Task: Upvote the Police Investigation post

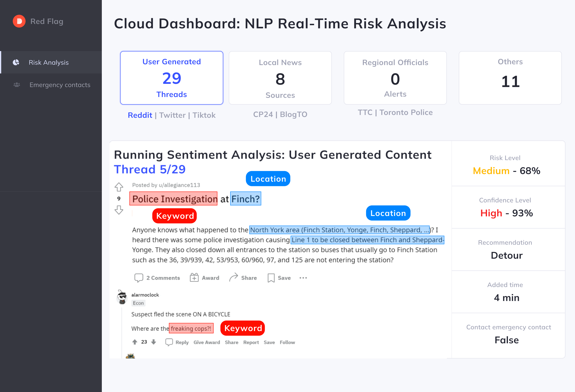Action: [119, 187]
